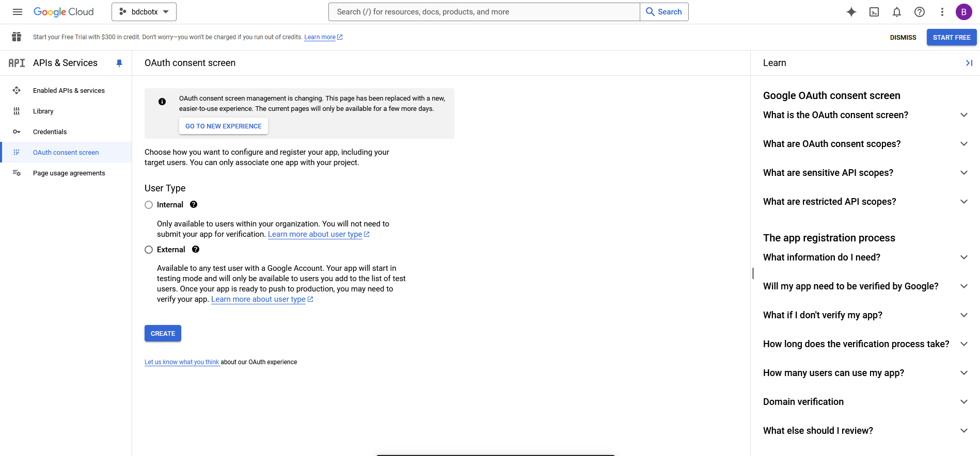This screenshot has width=980, height=456.
Task: Collapse the Learn panel with arrow icon
Action: [x=969, y=63]
